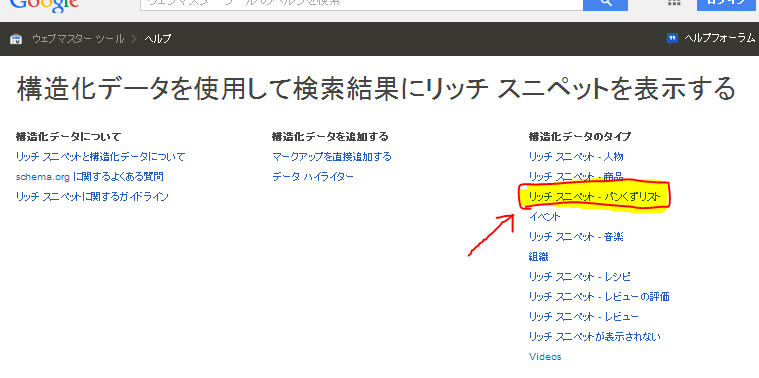Screen dimensions: 759x378
Task: Open リッチ スニペット - 商品 link
Action: click(x=576, y=176)
